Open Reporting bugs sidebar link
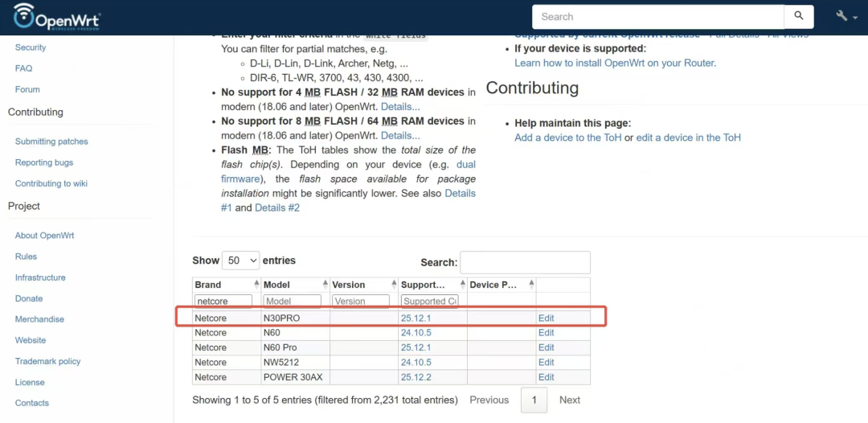Image resolution: width=868 pixels, height=423 pixels. click(x=44, y=162)
